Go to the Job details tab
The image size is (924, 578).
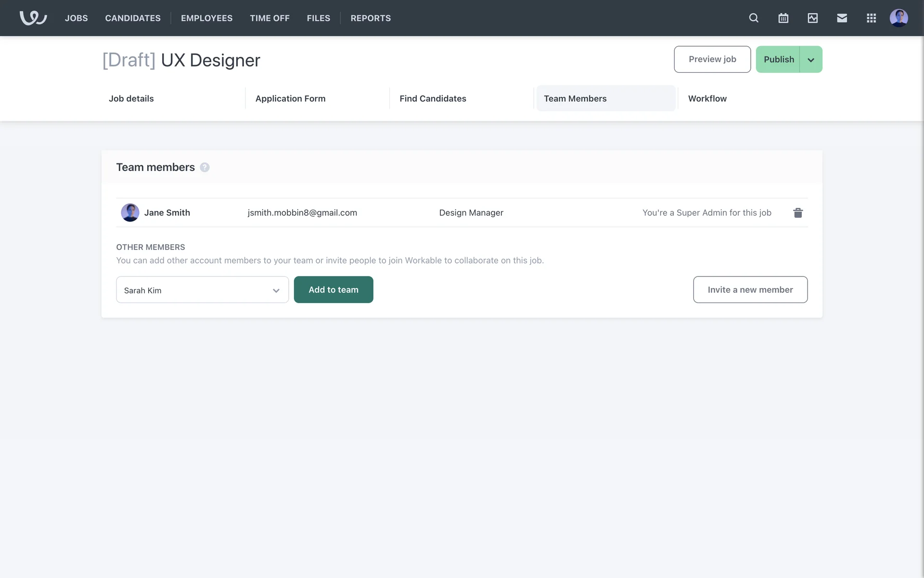(x=131, y=98)
